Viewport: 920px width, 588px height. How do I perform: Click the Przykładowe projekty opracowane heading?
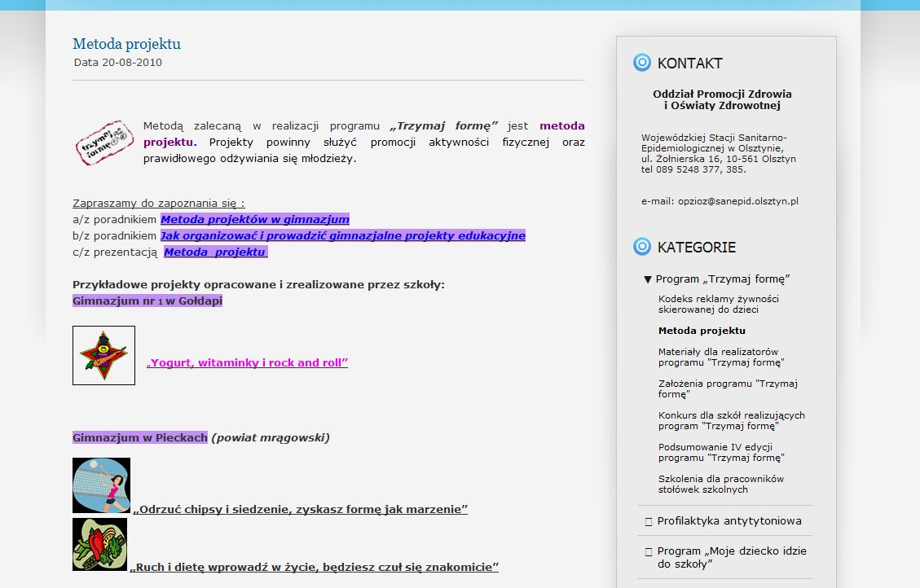tap(258, 285)
